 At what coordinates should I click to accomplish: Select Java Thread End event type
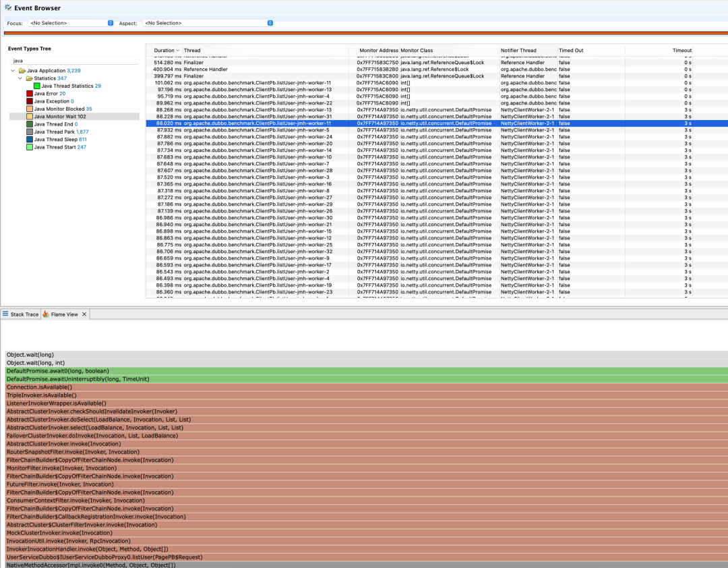[x=56, y=124]
